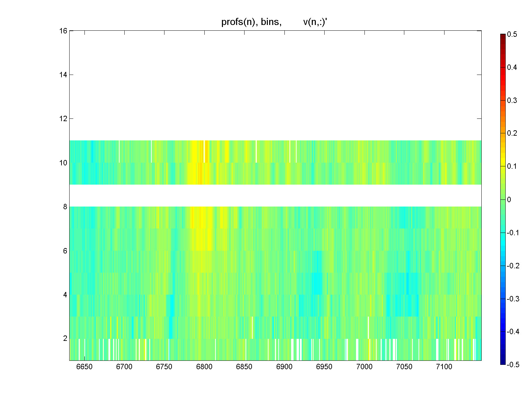Click the colorbar label -0.5
This screenshot has width=532, height=405.
[x=513, y=364]
